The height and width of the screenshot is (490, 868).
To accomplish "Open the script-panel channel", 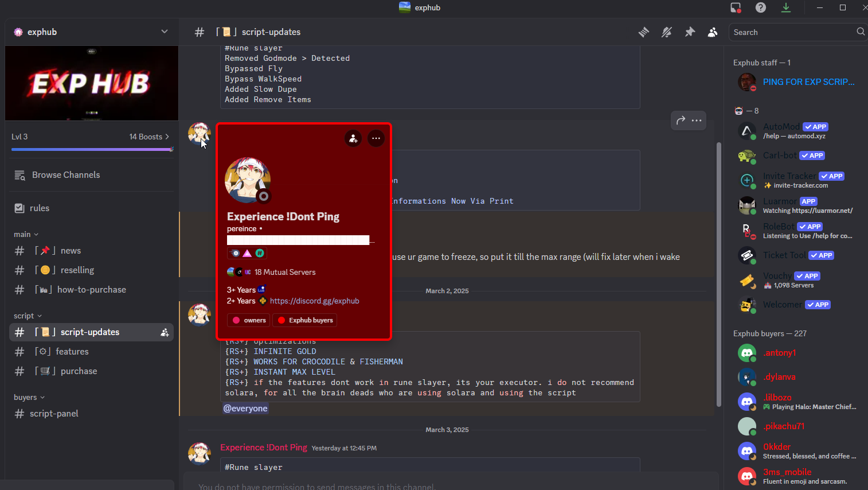I will [92, 414].
